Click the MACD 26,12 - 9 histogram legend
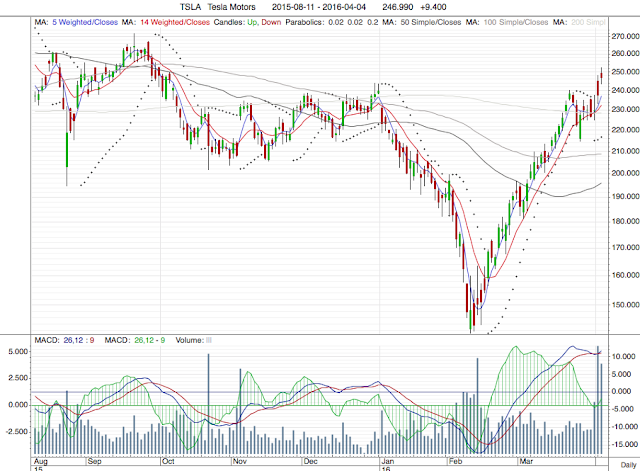Image resolution: width=640 pixels, height=471 pixels. coord(135,340)
